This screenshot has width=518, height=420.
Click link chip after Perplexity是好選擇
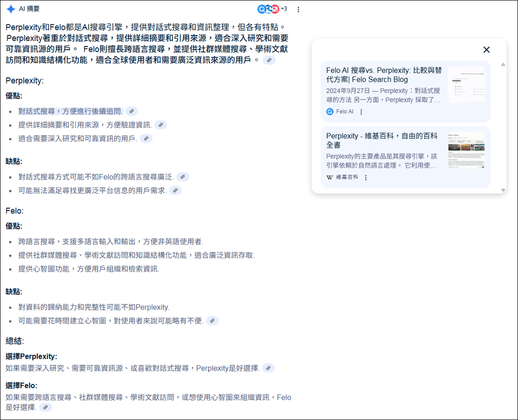pyautogui.click(x=268, y=368)
